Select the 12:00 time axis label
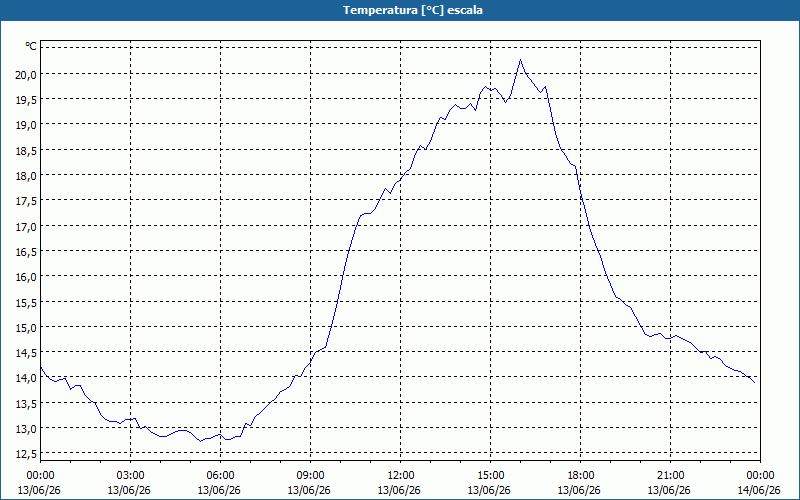800x500 pixels. coord(401,476)
